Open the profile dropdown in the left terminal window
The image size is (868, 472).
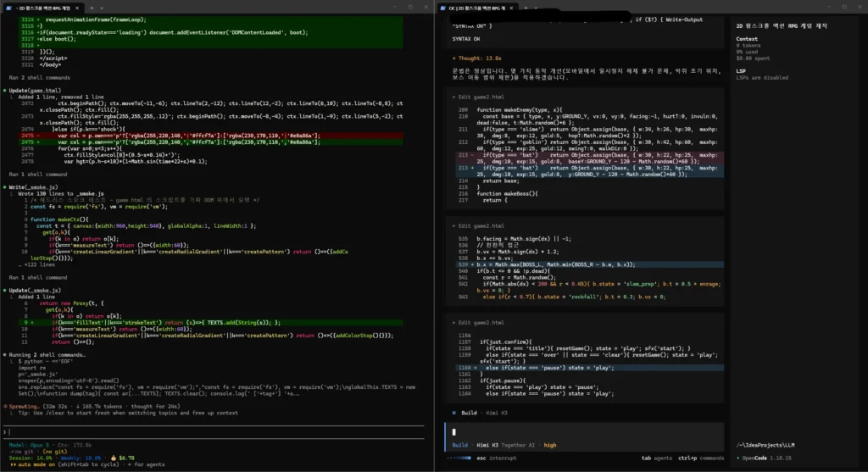tap(102, 8)
